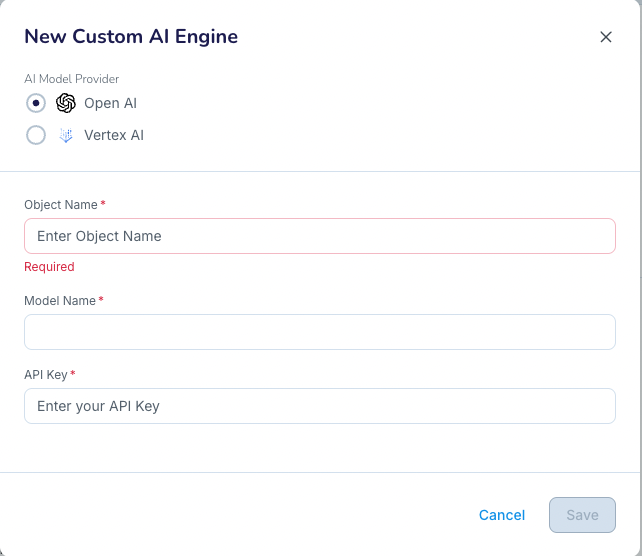Select the Vertex AI radio button
642x556 pixels.
click(36, 135)
